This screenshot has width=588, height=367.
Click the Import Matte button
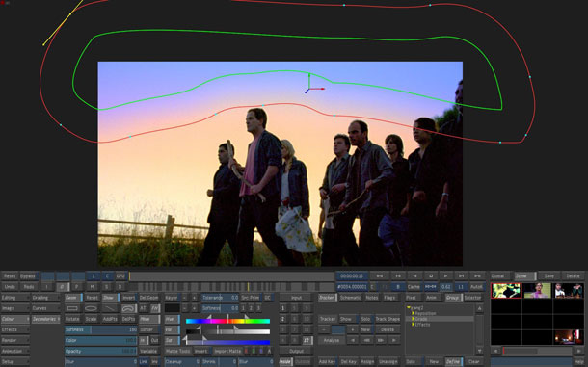coord(227,352)
